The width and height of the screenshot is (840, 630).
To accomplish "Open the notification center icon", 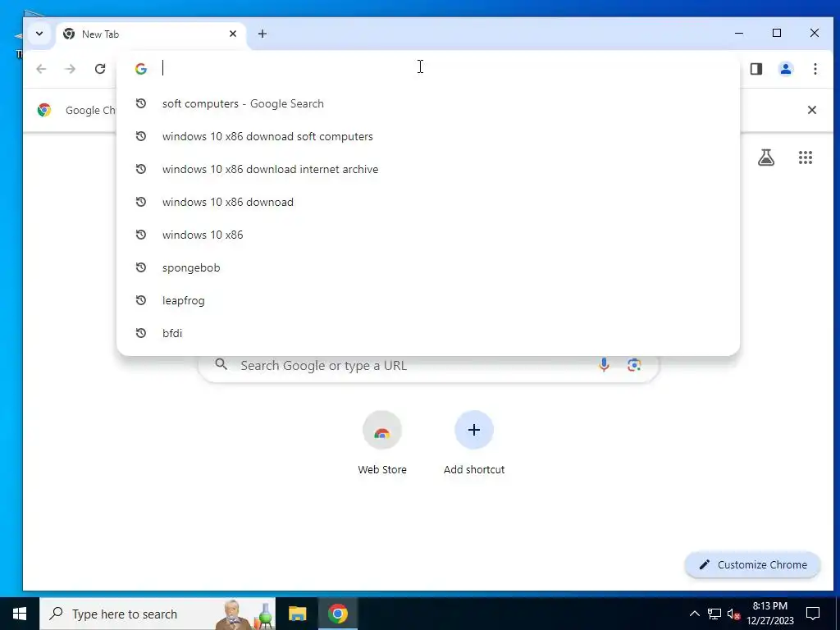I will point(813,614).
